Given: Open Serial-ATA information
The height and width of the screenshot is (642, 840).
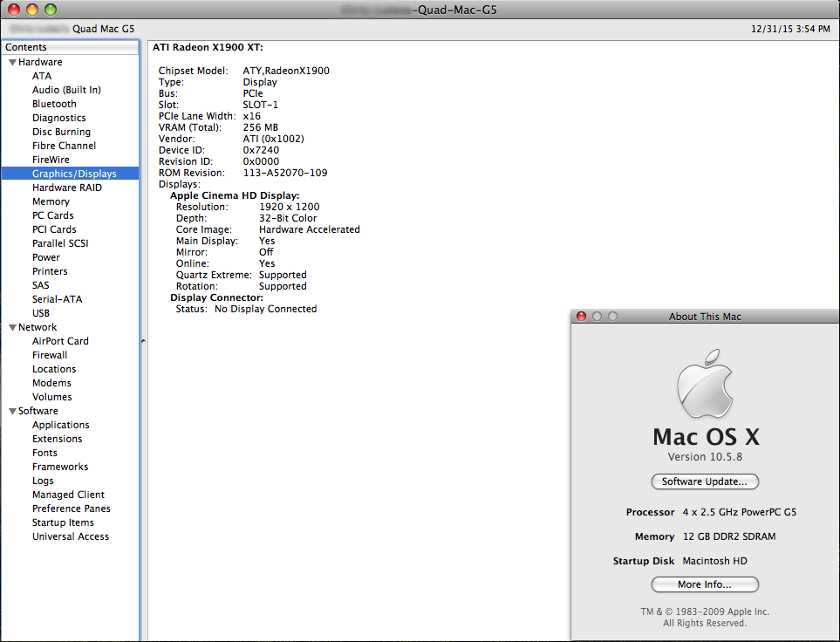Looking at the screenshot, I should coord(58,299).
